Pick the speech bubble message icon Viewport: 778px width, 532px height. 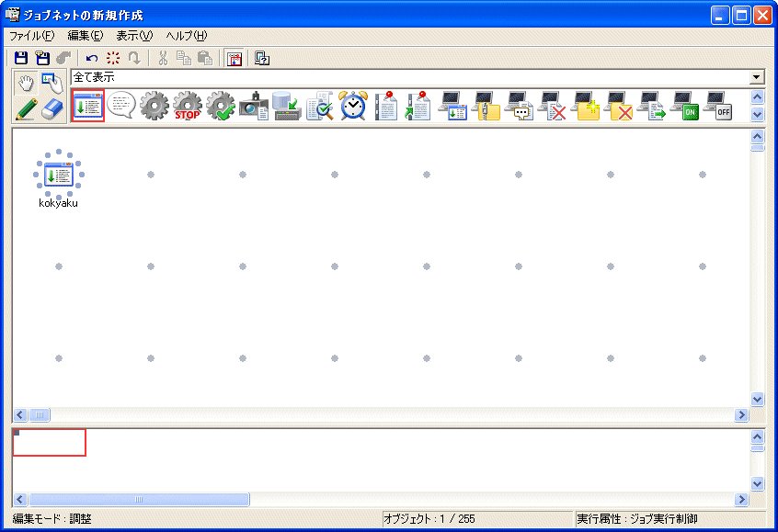click(x=121, y=105)
